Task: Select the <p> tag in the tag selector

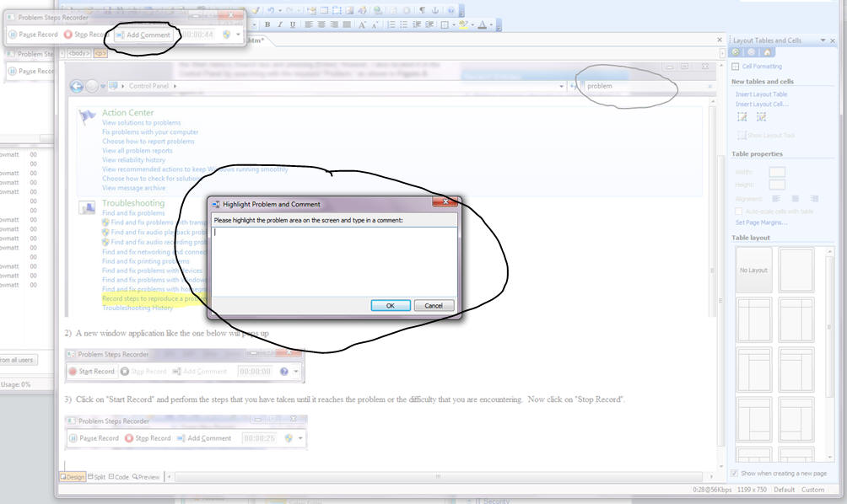Action: (x=100, y=53)
